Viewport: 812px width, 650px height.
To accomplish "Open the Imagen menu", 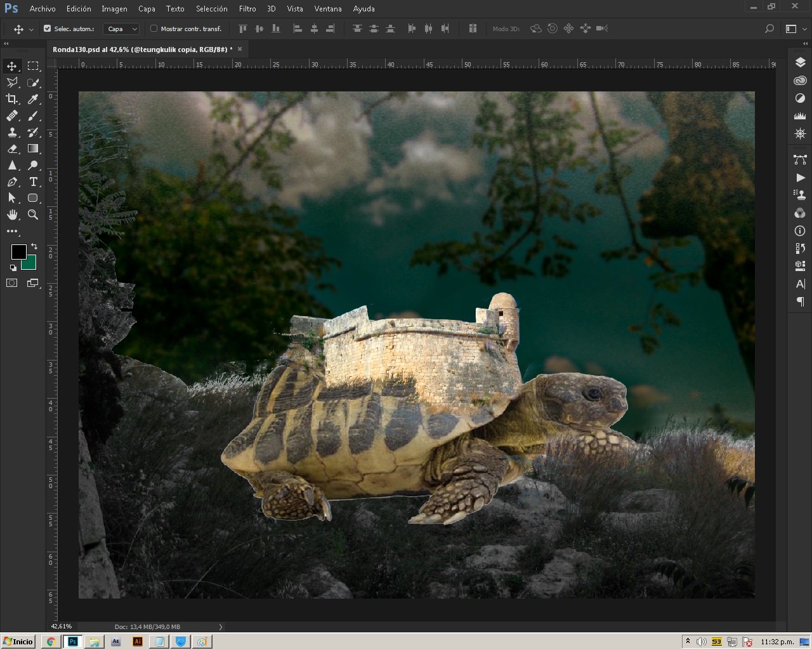I will point(114,9).
